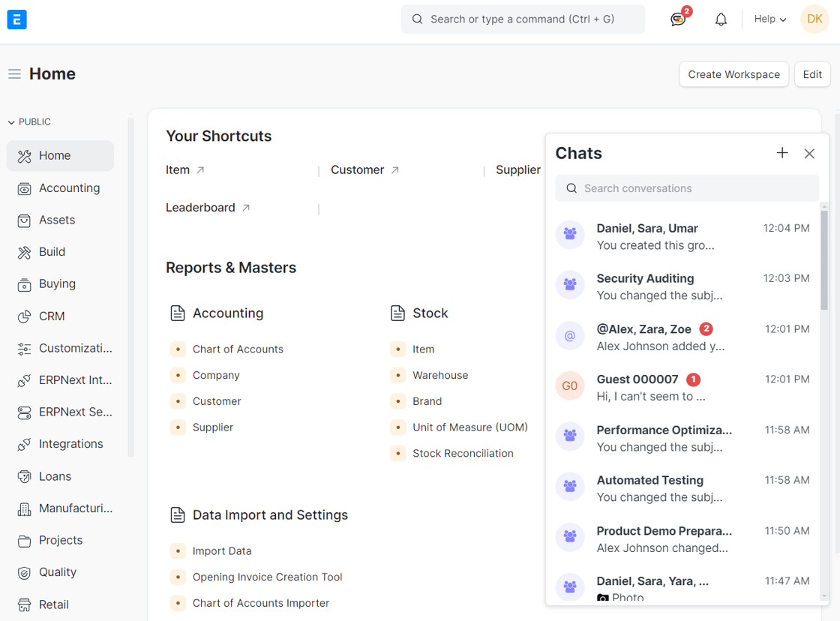The width and height of the screenshot is (840, 621).
Task: Click the Accounting sidebar icon
Action: click(25, 188)
